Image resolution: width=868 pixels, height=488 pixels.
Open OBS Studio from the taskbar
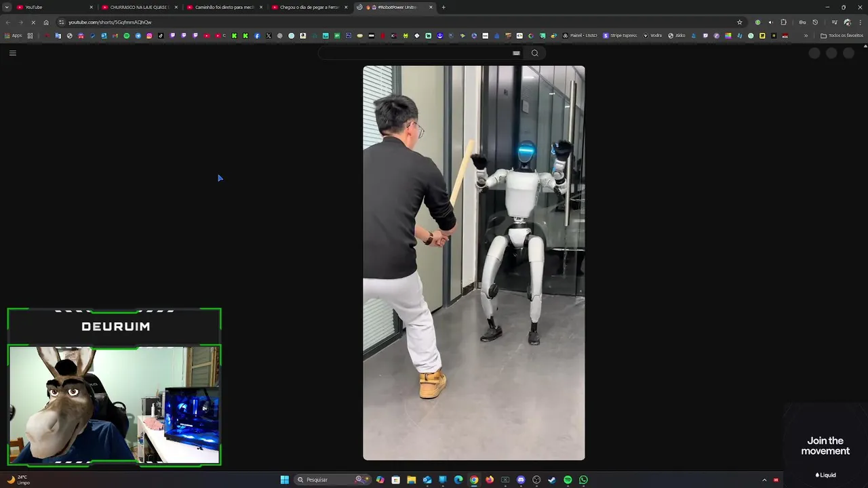tap(536, 480)
